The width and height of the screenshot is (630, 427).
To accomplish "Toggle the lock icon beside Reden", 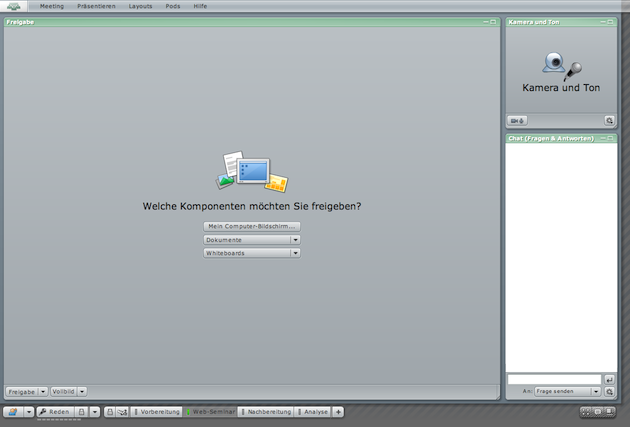I will pos(81,412).
